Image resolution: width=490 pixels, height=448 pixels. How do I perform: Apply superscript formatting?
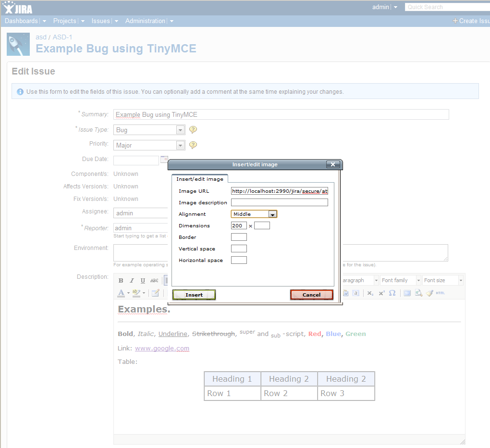381,293
